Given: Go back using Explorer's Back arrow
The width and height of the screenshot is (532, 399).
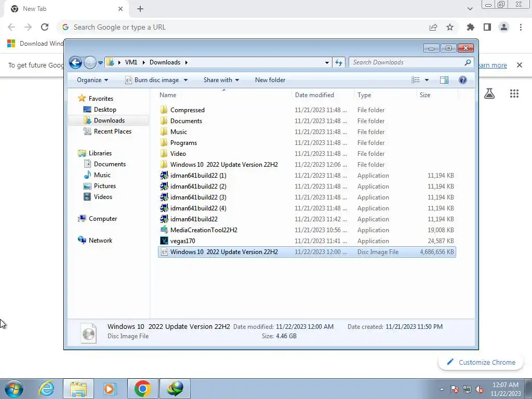Looking at the screenshot, I should [x=75, y=62].
